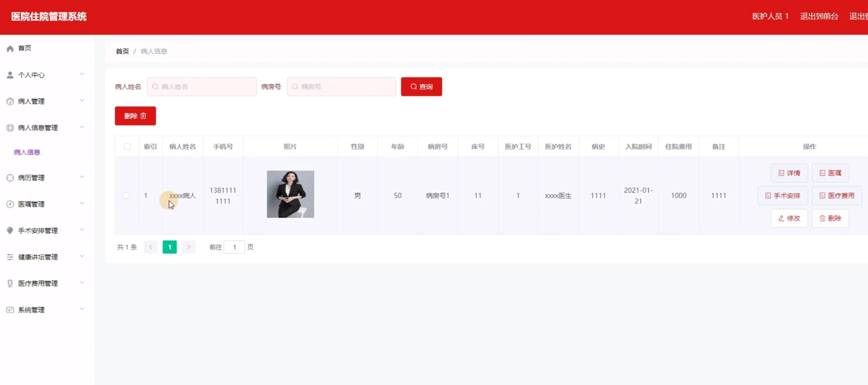Click the search icon in 病人姓名 field
The image size is (868, 385).
(156, 87)
